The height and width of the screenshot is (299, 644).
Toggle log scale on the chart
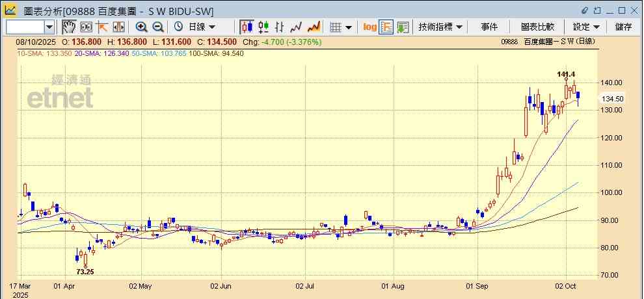click(369, 27)
